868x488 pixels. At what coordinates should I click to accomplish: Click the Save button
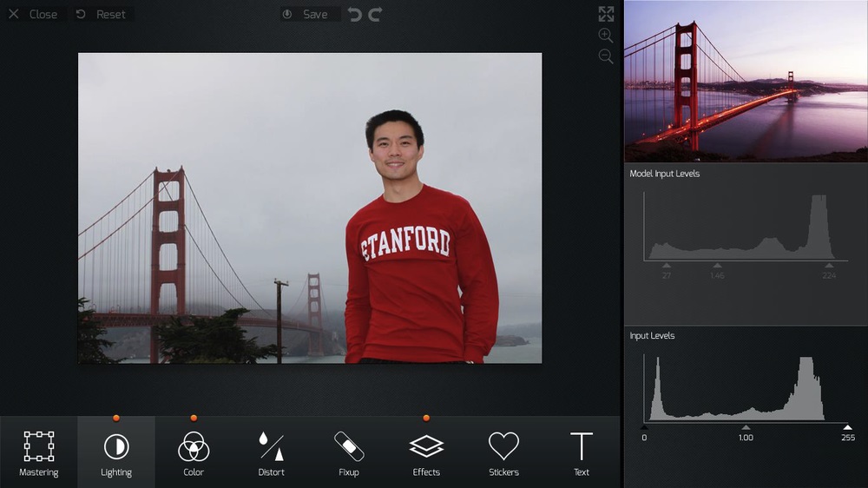point(310,15)
